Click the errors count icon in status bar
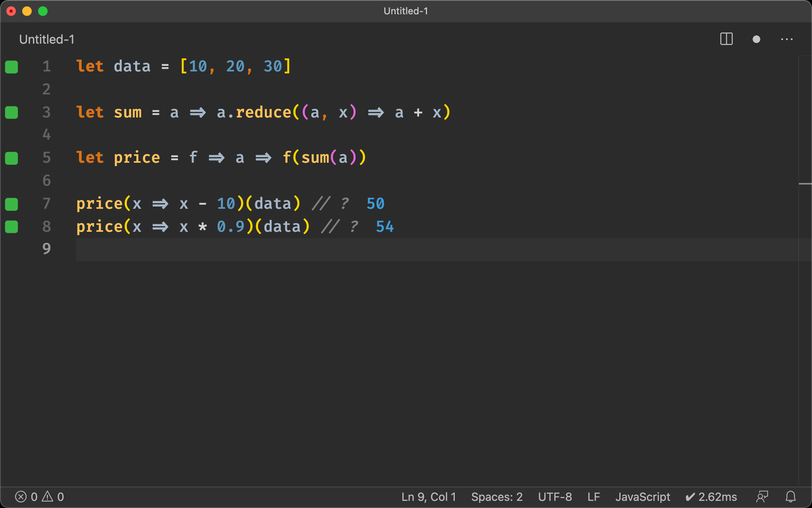This screenshot has height=508, width=812. pyautogui.click(x=21, y=496)
